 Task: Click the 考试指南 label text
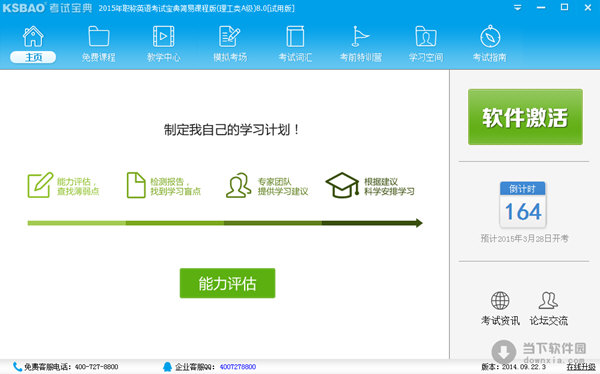pos(489,57)
